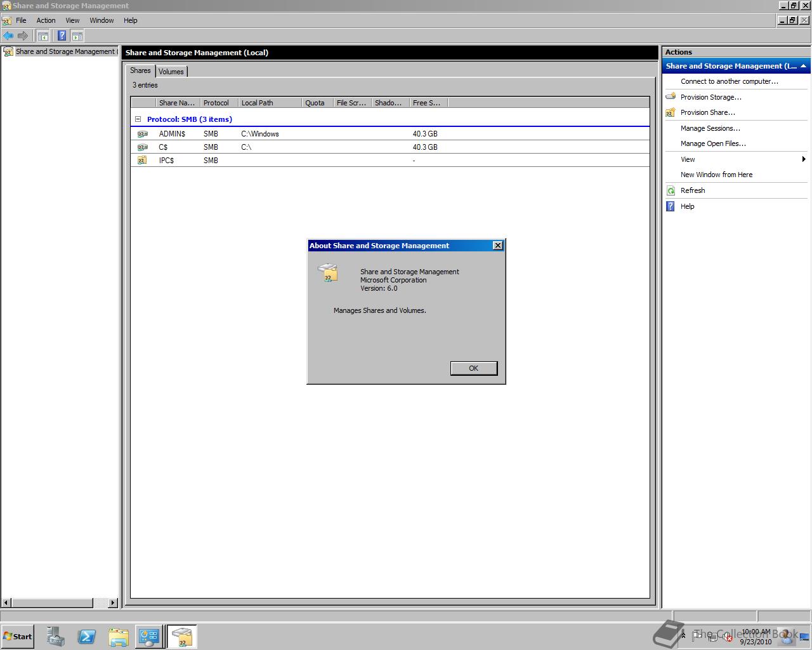
Task: Click the left pane scroll left arrow
Action: point(6,602)
